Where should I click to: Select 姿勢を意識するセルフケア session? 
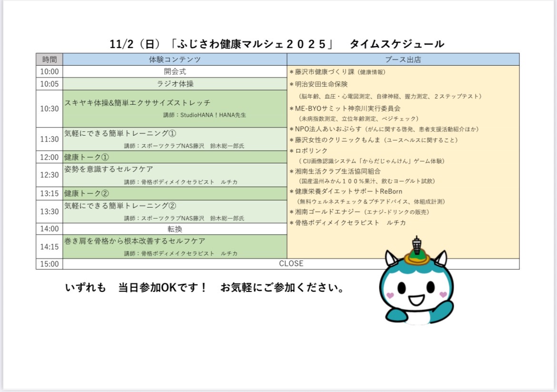(109, 169)
